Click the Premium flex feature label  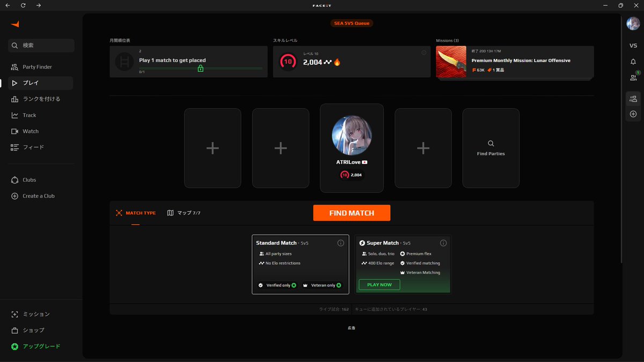click(415, 254)
